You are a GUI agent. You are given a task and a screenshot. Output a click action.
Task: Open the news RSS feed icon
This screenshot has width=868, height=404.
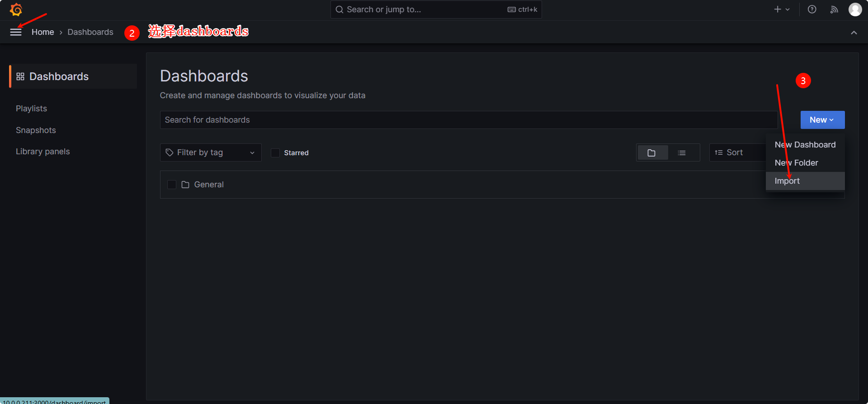[834, 10]
